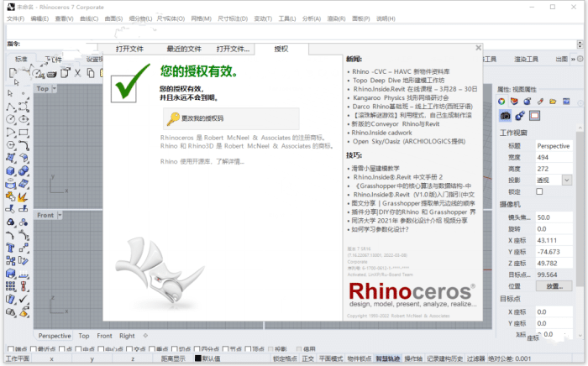Enable the 切点 object snap checkbox
The width and height of the screenshot is (588, 366).
(x=175, y=349)
